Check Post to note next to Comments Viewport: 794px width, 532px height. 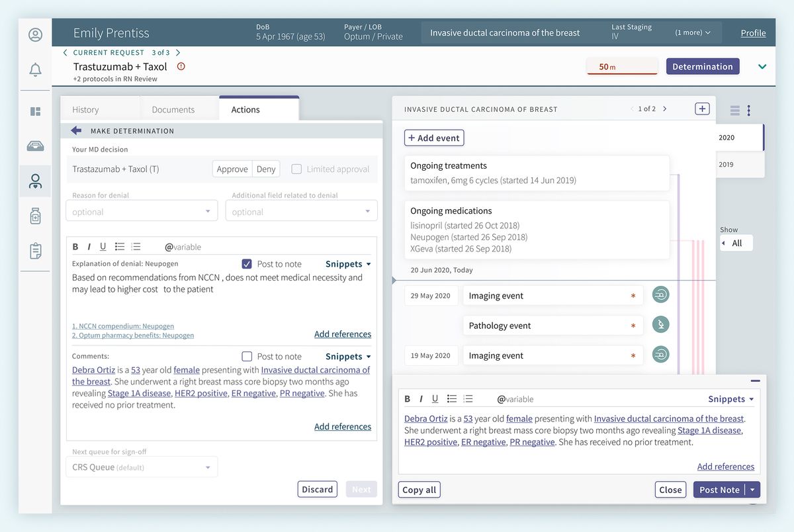pyautogui.click(x=247, y=356)
